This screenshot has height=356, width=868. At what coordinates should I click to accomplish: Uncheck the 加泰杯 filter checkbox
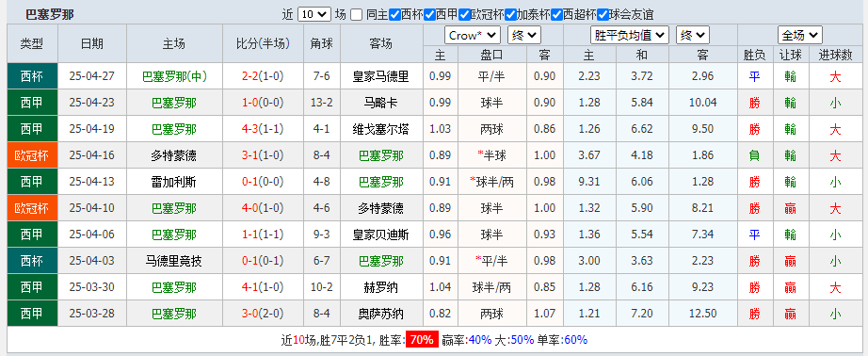tap(510, 15)
